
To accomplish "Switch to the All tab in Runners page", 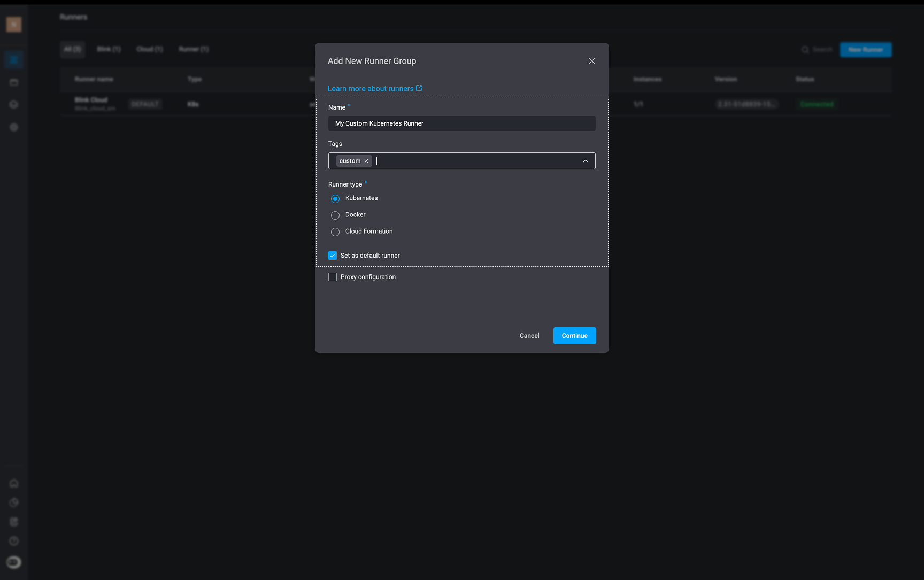I will point(72,49).
